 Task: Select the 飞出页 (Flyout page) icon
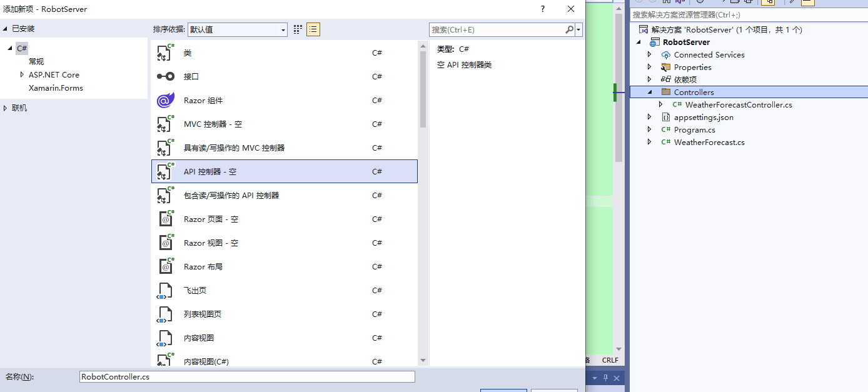pos(164,290)
